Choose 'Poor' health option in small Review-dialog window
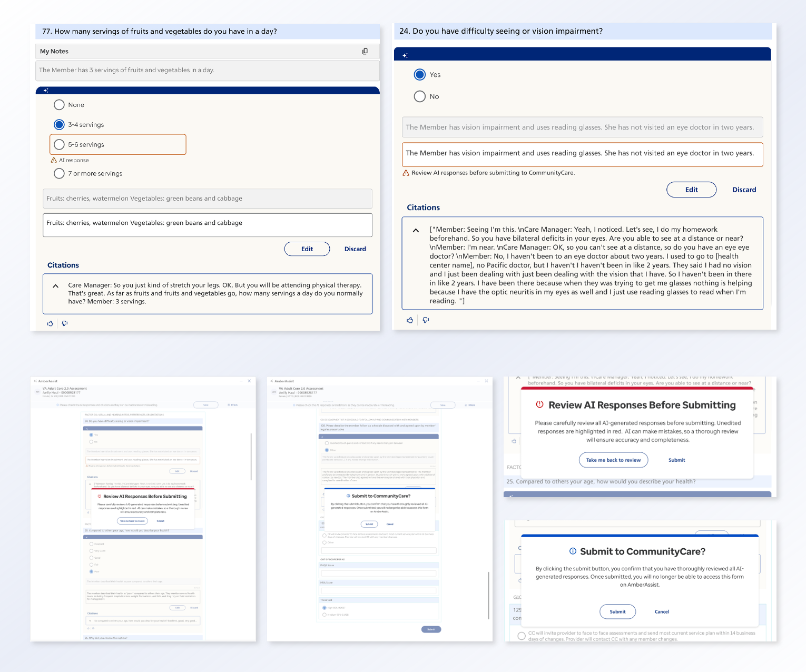The image size is (806, 672). (x=91, y=571)
